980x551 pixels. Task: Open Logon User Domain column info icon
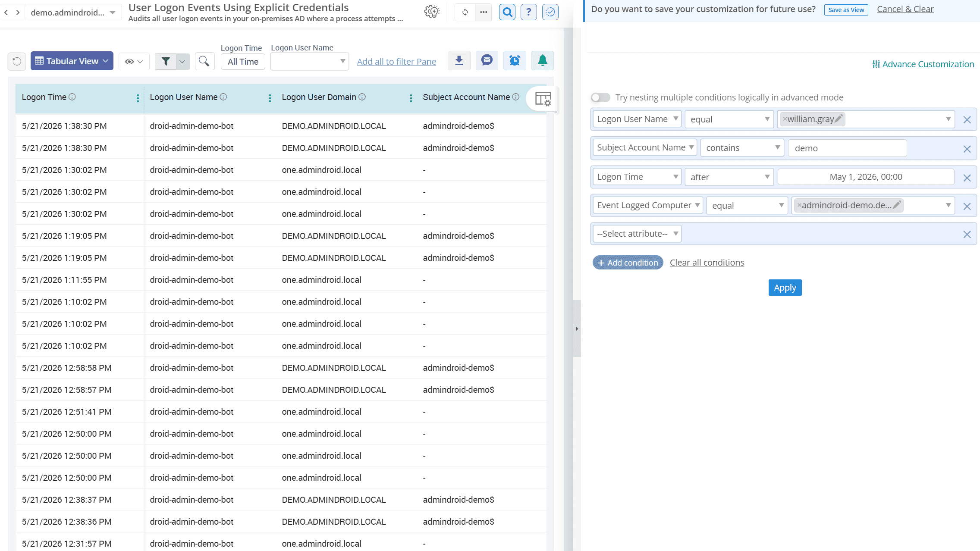click(362, 97)
